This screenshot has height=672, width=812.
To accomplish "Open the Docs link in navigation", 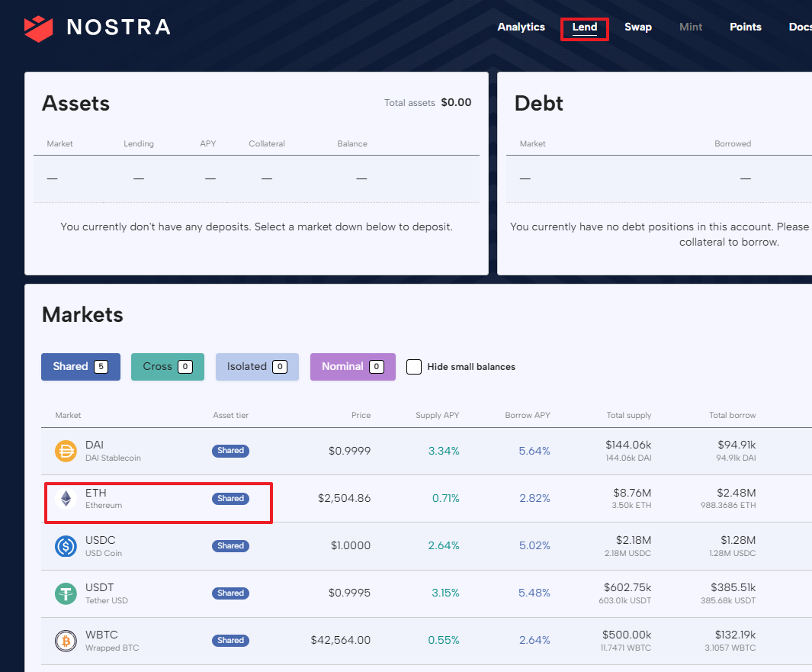I will click(800, 27).
